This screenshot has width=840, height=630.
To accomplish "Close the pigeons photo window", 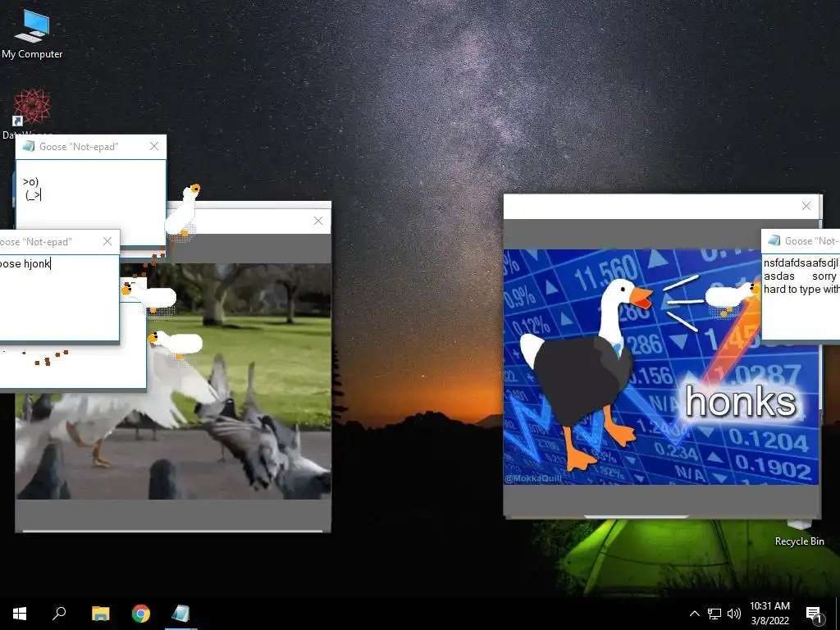I will click(318, 221).
